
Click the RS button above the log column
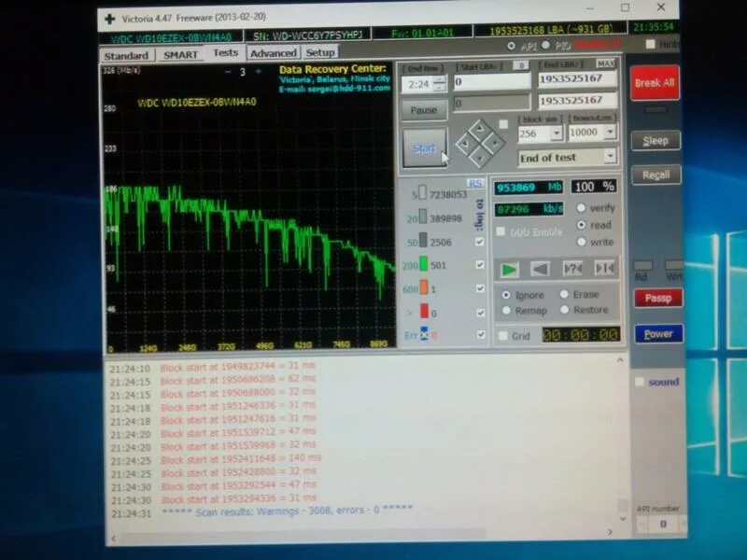click(x=474, y=183)
